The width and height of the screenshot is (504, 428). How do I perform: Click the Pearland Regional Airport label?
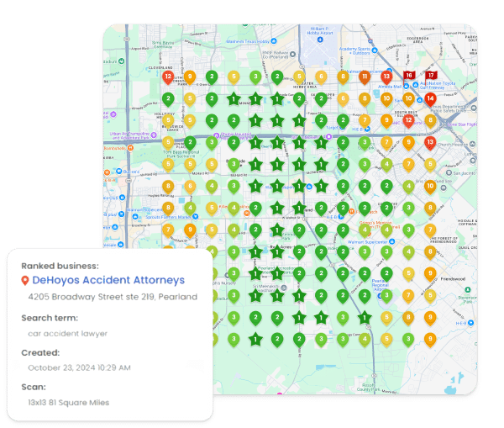coord(381,285)
